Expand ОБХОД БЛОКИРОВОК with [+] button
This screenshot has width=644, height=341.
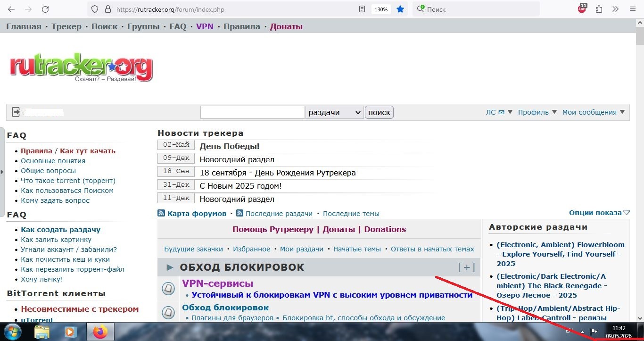pyautogui.click(x=467, y=267)
